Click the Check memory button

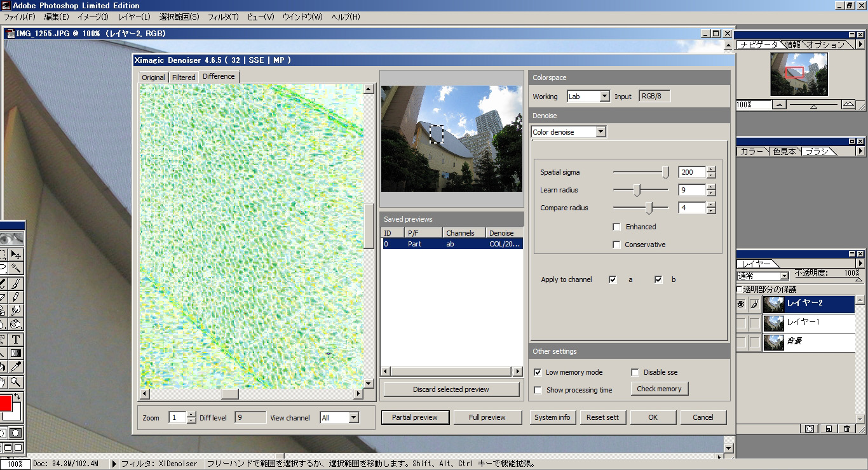pyautogui.click(x=659, y=389)
